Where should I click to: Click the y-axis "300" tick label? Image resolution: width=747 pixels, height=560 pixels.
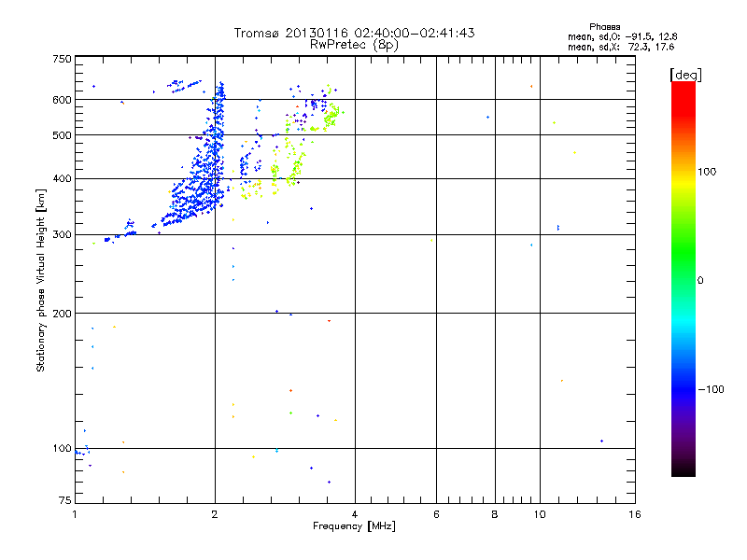click(x=62, y=234)
